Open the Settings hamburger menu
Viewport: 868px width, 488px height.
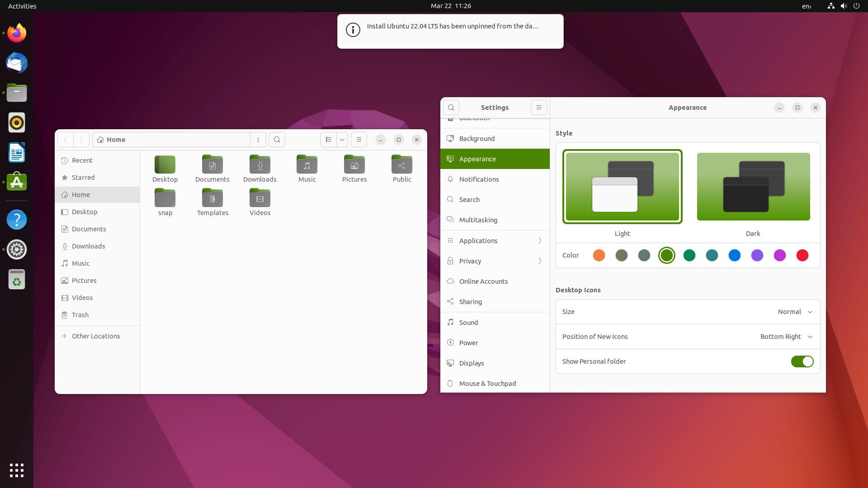[538, 108]
